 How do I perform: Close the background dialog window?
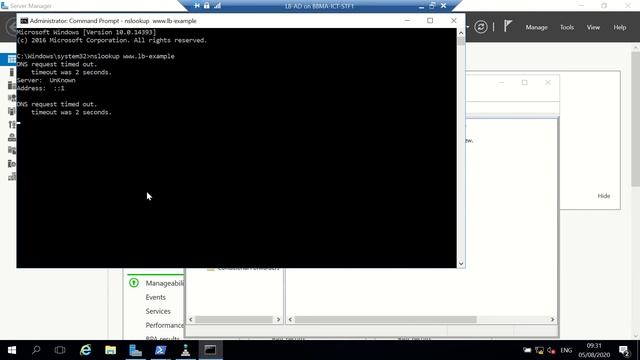click(548, 82)
